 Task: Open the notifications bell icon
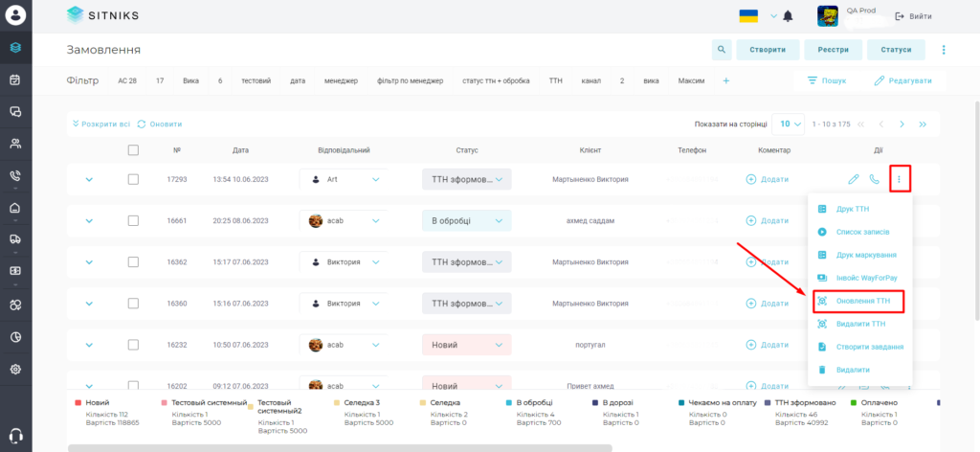[x=788, y=16]
